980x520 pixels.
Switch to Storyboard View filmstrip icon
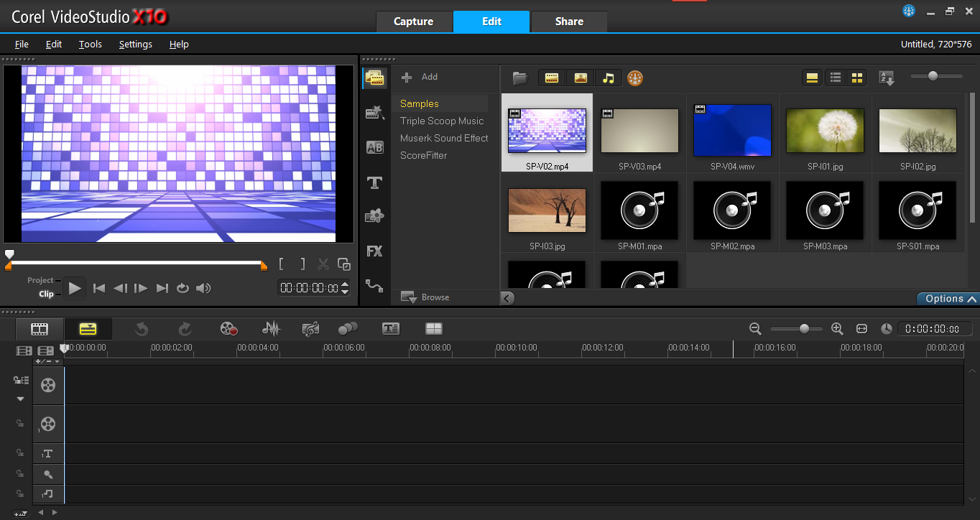[40, 329]
